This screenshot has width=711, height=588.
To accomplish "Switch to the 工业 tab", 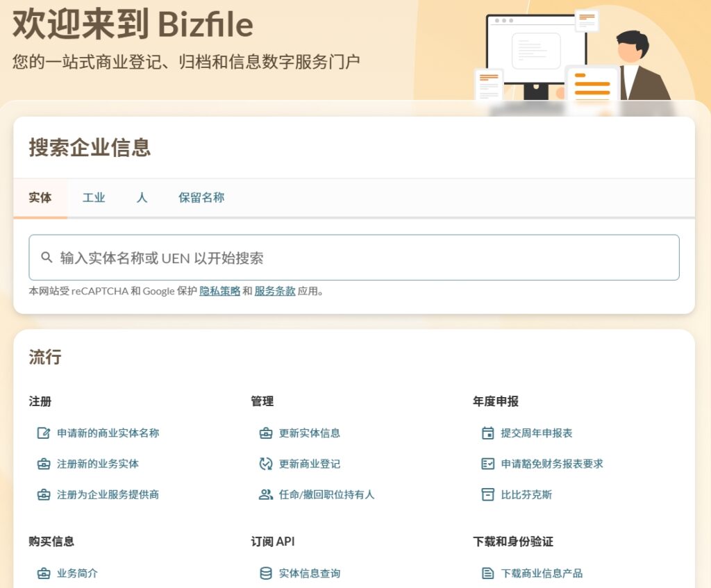I will click(94, 198).
